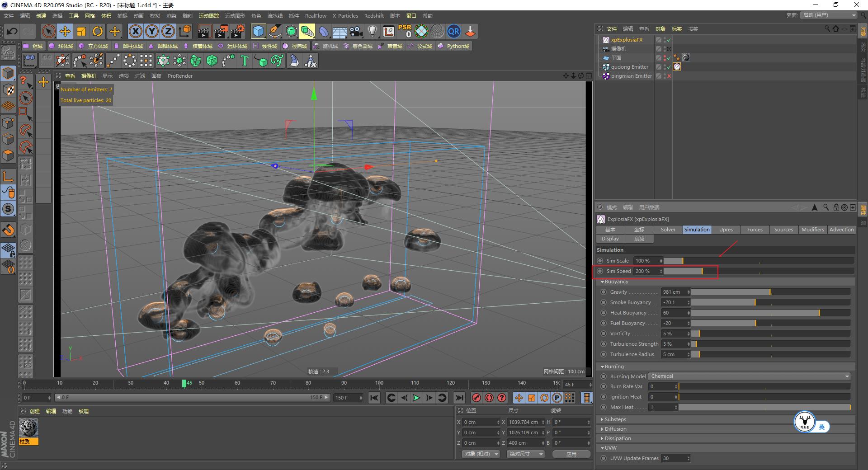The width and height of the screenshot is (868, 470).
Task: Toggle qudong Emitter's green checkmark off
Action: click(669, 67)
